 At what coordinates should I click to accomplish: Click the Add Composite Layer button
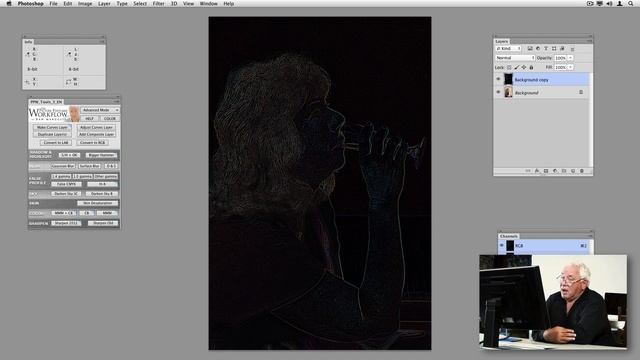(x=97, y=134)
